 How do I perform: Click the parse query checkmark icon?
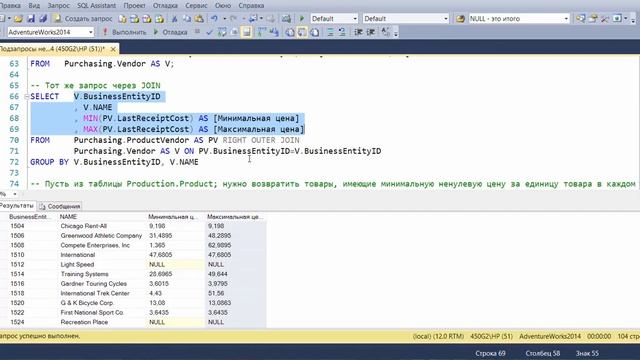(x=209, y=32)
